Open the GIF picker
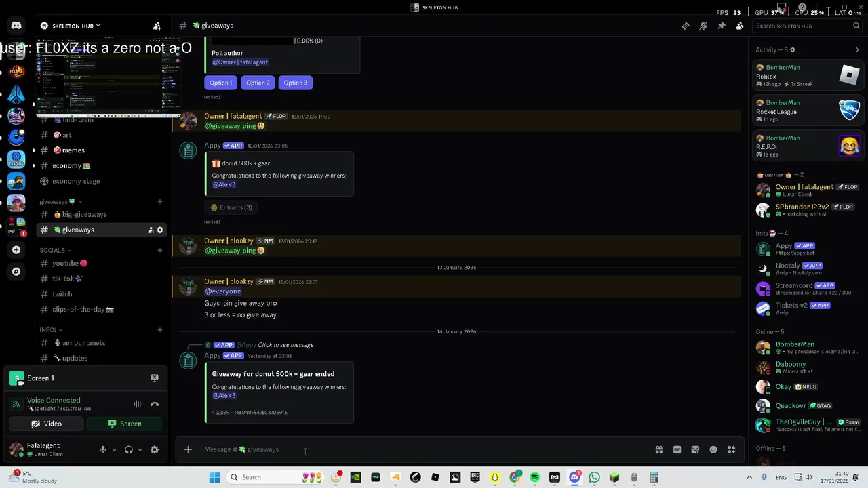 click(x=677, y=449)
